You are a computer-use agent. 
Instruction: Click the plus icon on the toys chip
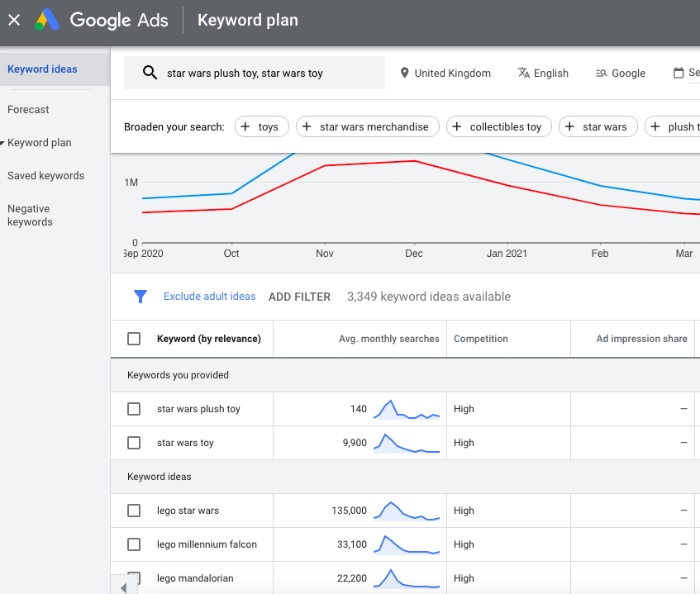pyautogui.click(x=245, y=126)
